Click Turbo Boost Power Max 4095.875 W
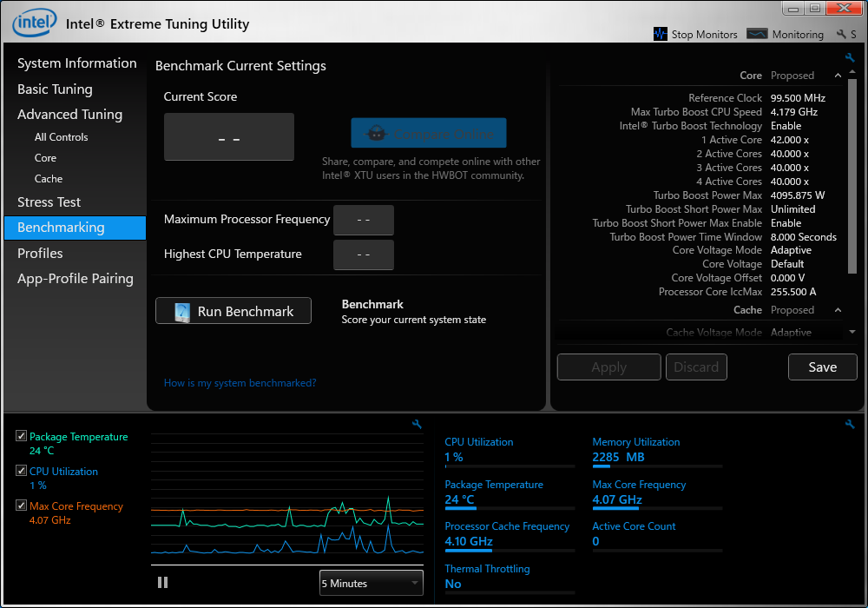This screenshot has height=608, width=868. (797, 195)
